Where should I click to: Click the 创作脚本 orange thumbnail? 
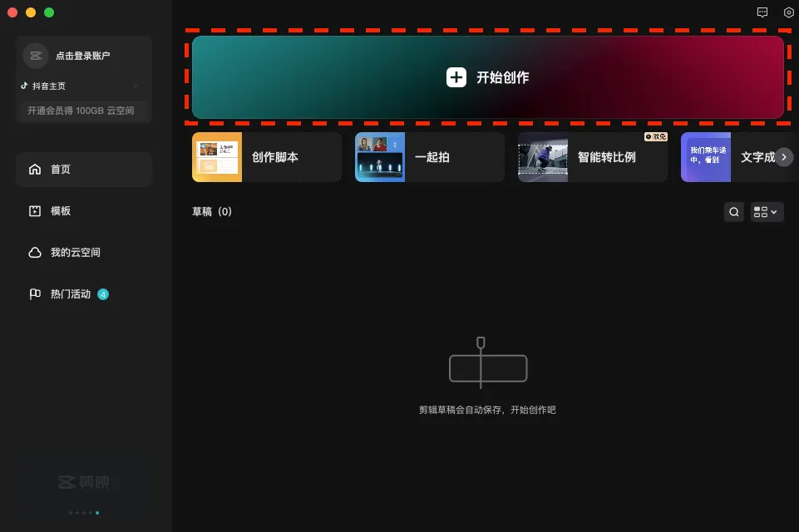point(217,157)
